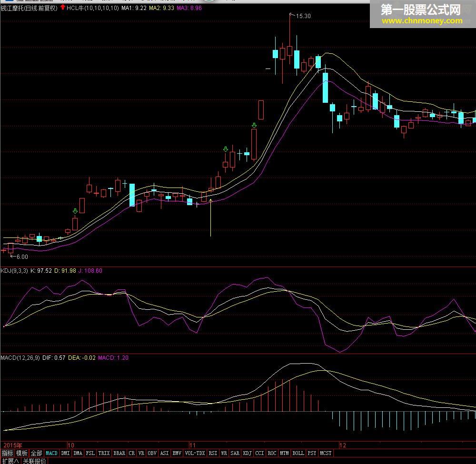Click the MA3: 8.96 value

[189, 8]
